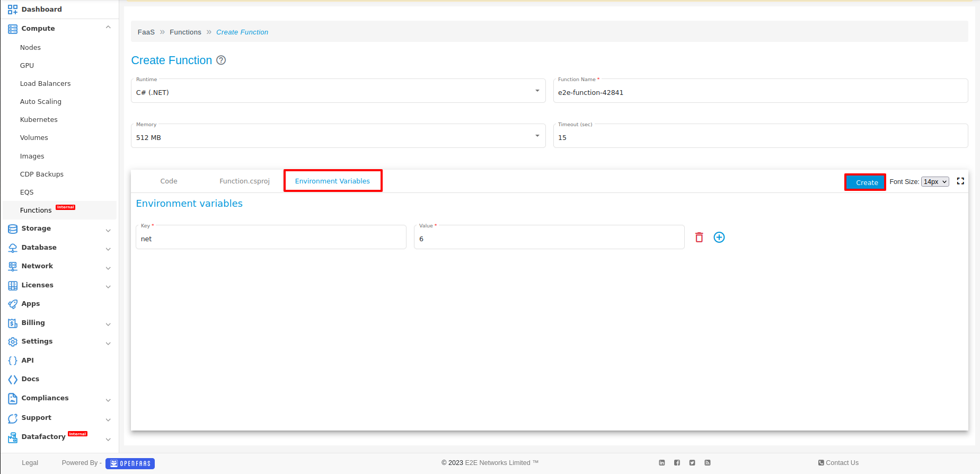Collapse the Compute section chevron
This screenshot has height=474, width=980.
[108, 28]
